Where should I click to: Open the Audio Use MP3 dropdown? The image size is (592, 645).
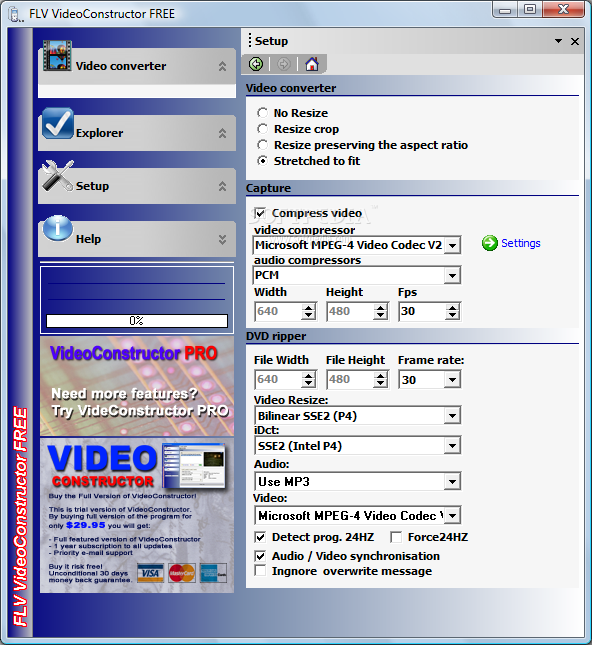click(x=453, y=481)
